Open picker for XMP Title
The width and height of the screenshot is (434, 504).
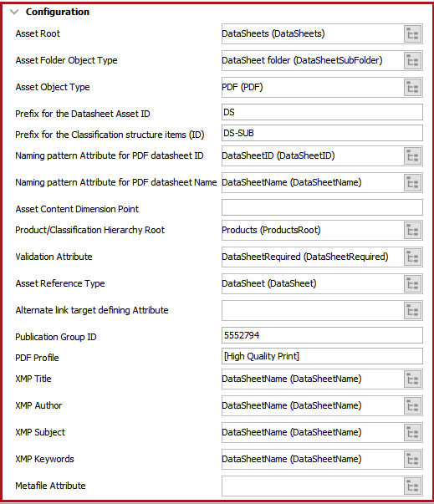[x=413, y=379]
